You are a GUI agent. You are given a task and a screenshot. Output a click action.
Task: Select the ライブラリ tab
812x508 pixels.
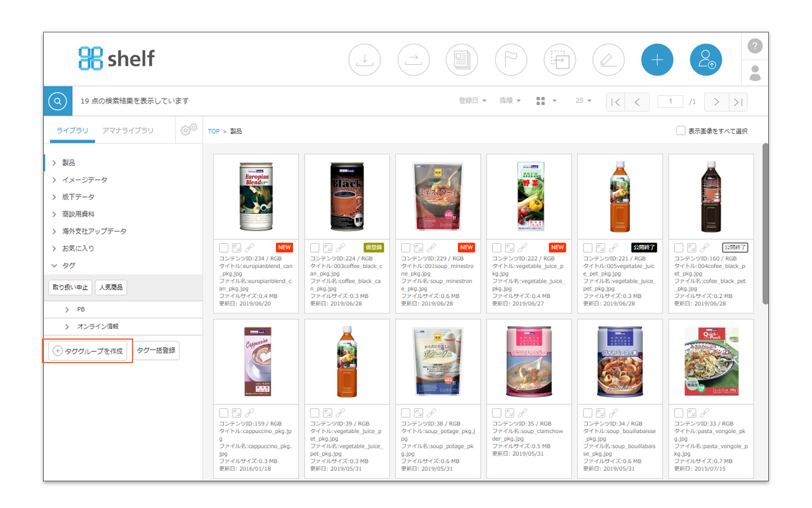[72, 130]
